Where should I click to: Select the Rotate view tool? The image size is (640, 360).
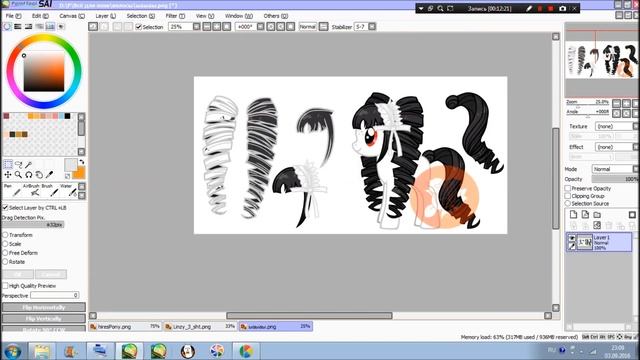pyautogui.click(x=29, y=175)
